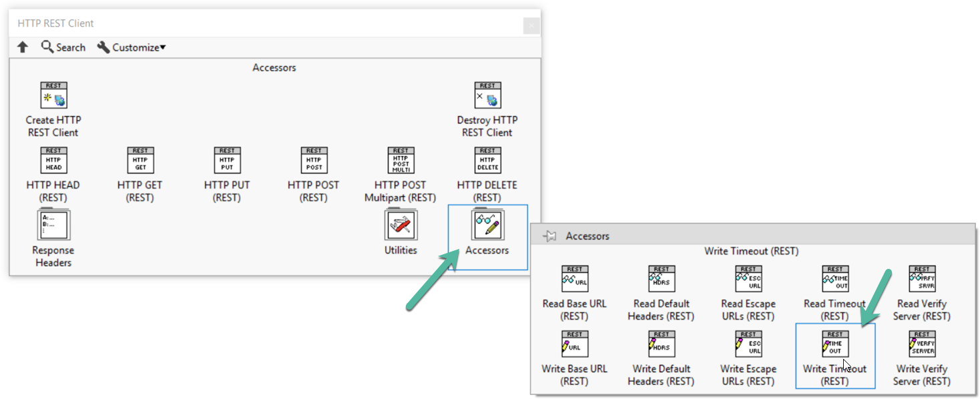This screenshot has width=980, height=399.
Task: Click the "Response Headers" label text
Action: click(x=53, y=256)
